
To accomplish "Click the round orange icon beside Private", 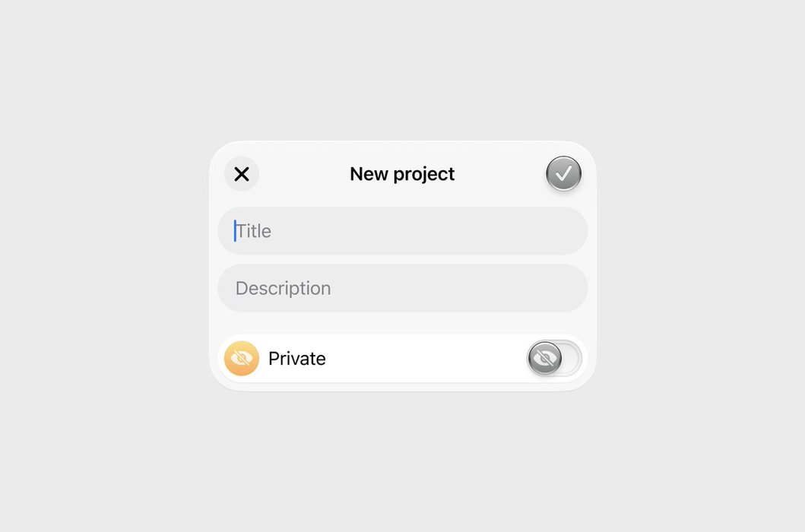I will pyautogui.click(x=242, y=358).
